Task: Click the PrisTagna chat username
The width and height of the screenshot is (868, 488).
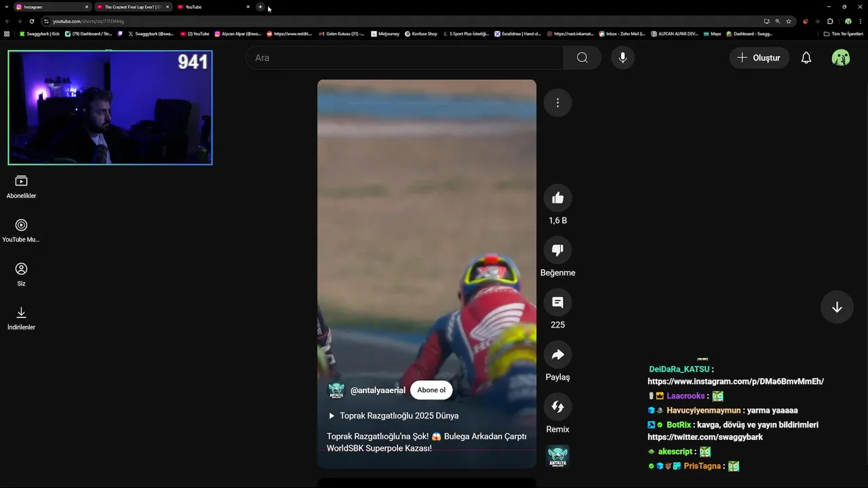Action: point(702,466)
